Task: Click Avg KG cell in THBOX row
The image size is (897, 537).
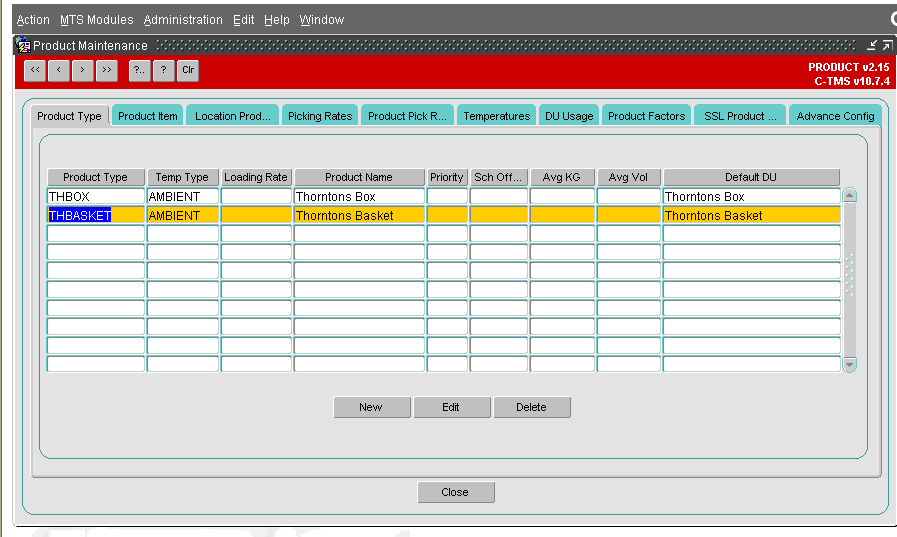Action: [x=562, y=197]
